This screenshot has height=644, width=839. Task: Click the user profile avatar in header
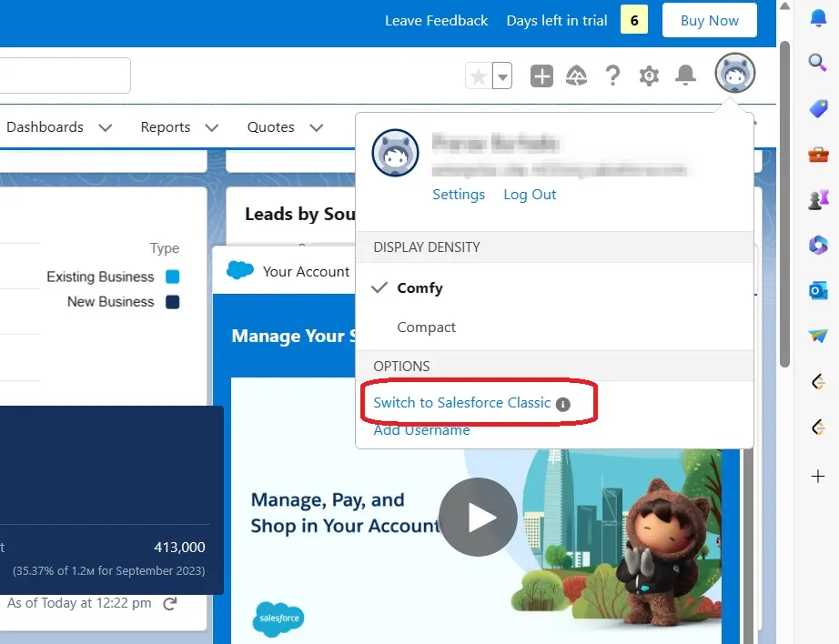click(735, 73)
